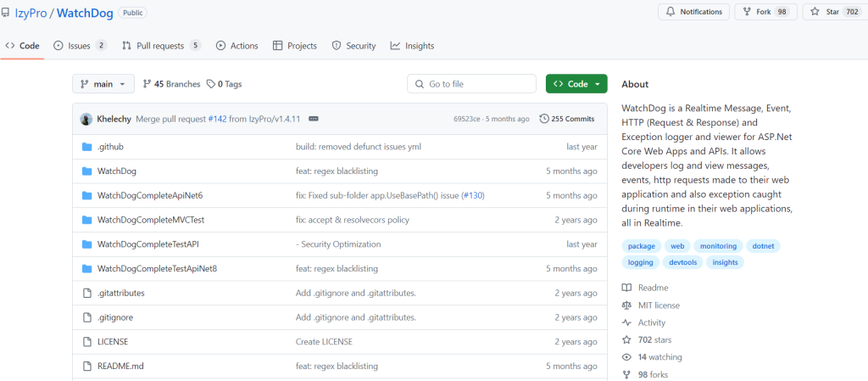Click 'build: removed defunct issues yml' message
The image size is (868, 381).
[359, 147]
